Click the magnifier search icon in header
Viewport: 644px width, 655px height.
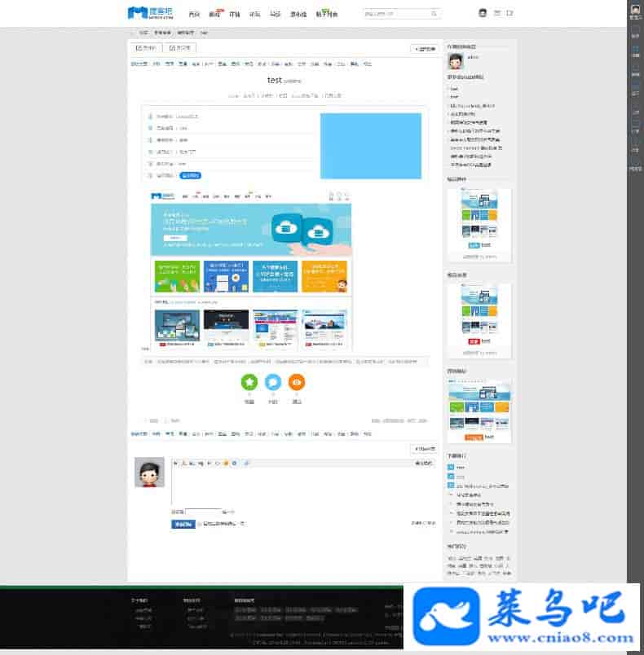coord(434,14)
